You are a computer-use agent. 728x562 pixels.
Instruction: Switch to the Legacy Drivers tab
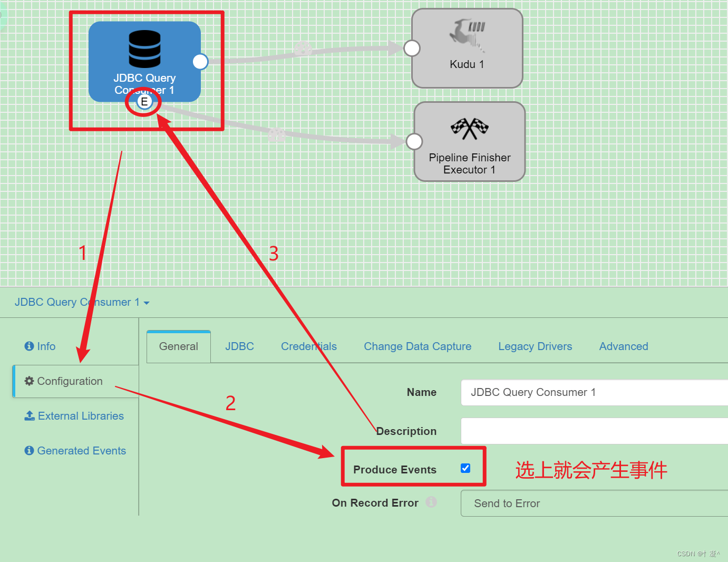tap(535, 346)
